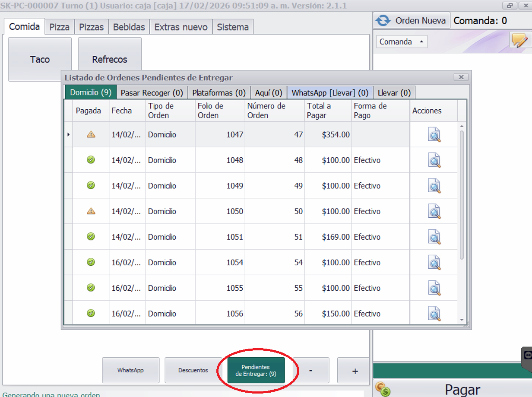Open order details for folio 1047
The width and height of the screenshot is (532, 397).
434,135
